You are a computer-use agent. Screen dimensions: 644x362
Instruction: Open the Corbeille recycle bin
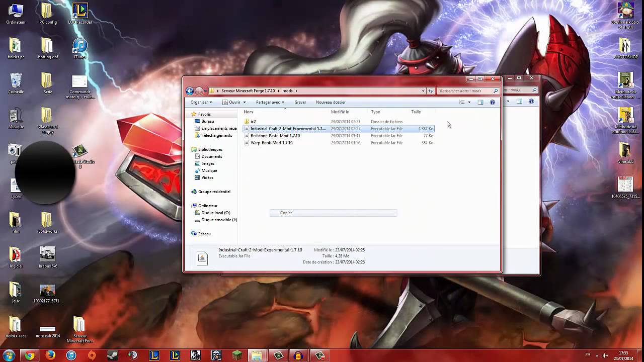(16, 83)
